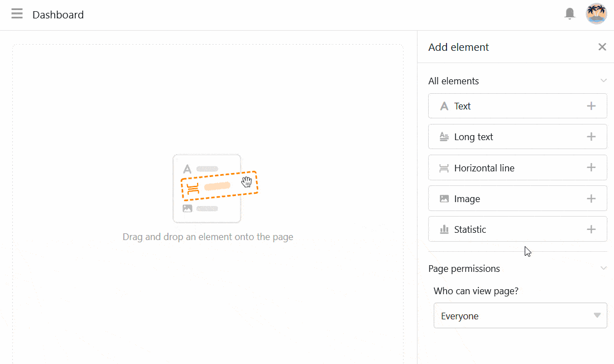Open the hamburger navigation menu

pyautogui.click(x=17, y=14)
